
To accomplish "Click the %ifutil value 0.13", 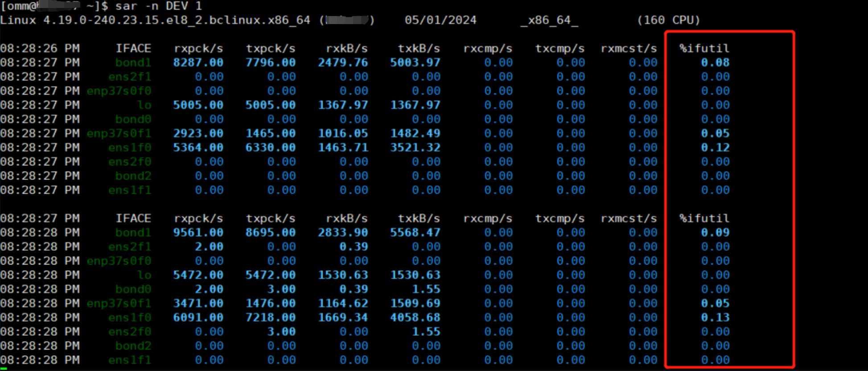I will click(715, 317).
